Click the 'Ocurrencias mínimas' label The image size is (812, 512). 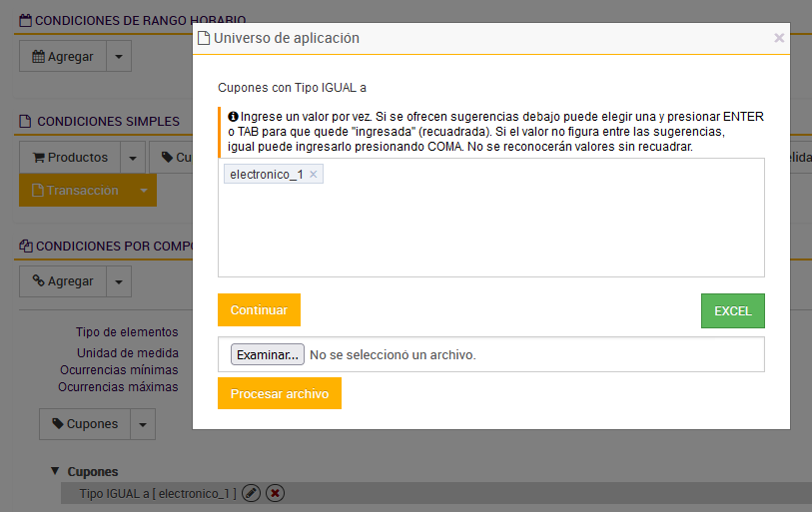pyautogui.click(x=119, y=369)
